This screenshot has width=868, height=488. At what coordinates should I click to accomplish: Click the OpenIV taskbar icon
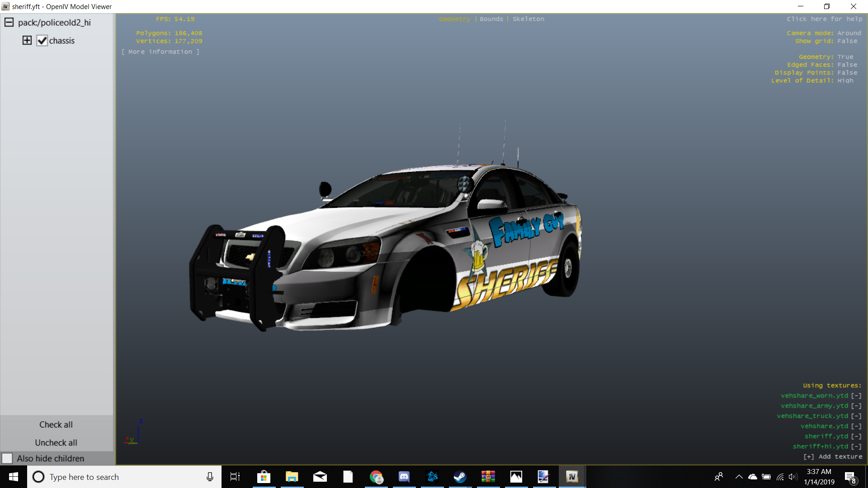point(572,477)
